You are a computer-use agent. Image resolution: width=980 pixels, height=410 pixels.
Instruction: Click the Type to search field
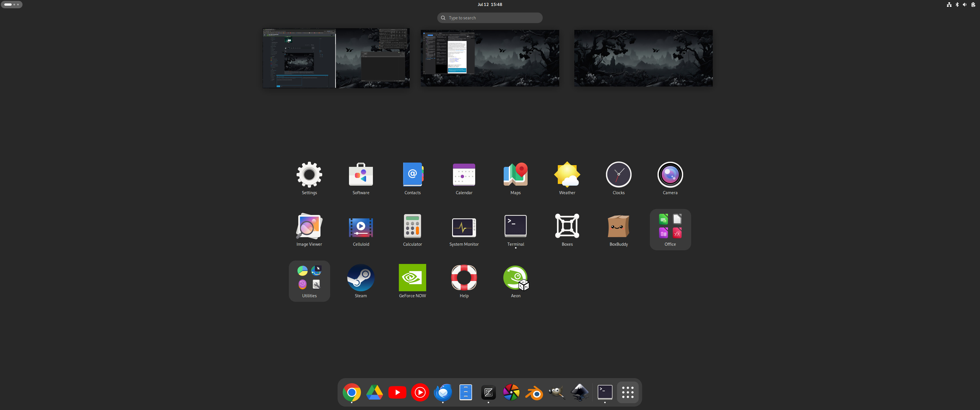(x=490, y=18)
